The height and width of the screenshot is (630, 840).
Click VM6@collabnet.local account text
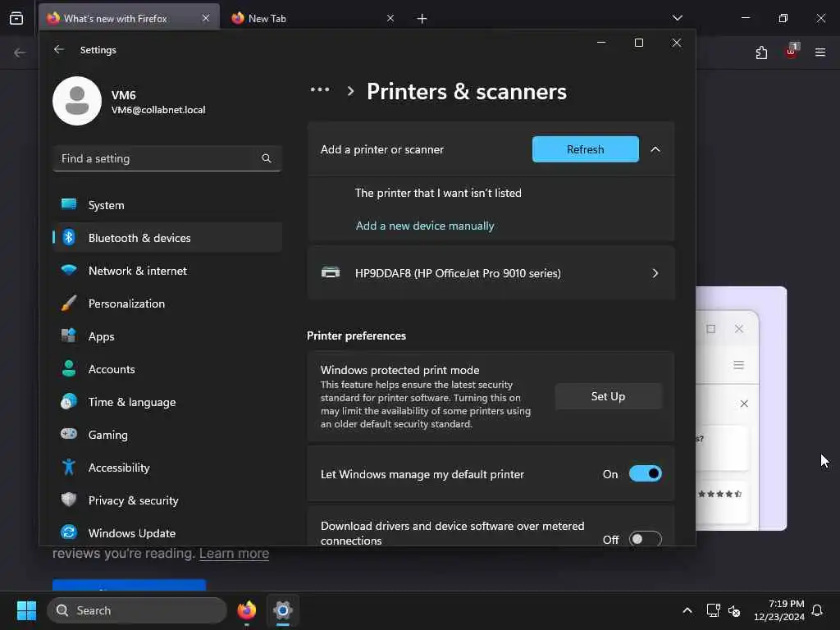(158, 110)
